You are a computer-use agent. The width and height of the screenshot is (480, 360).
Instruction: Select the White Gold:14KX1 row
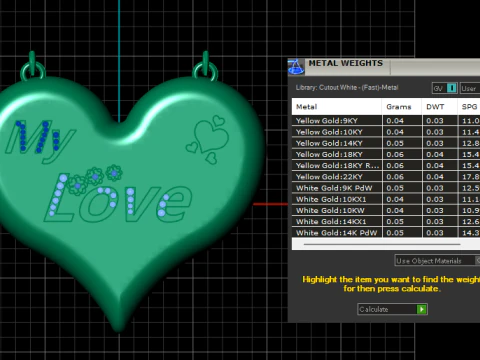pyautogui.click(x=386, y=222)
